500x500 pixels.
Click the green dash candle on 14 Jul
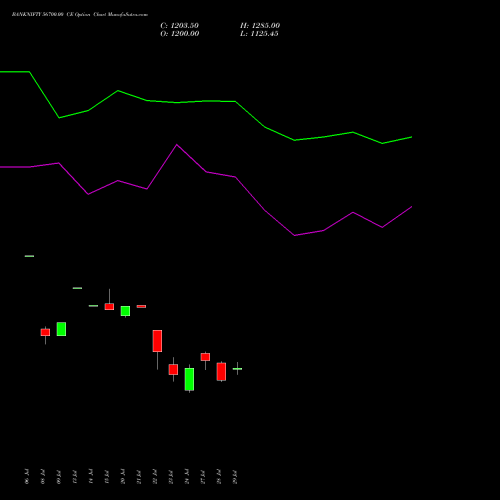93,306
